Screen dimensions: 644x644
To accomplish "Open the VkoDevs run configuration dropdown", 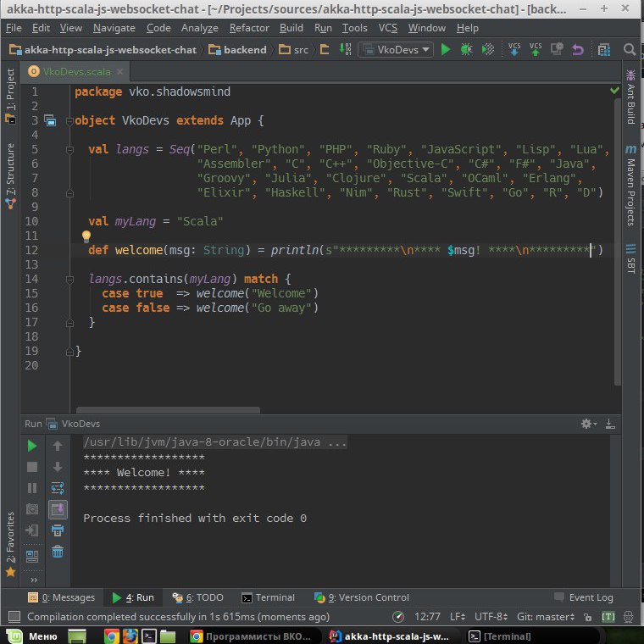I will [395, 50].
